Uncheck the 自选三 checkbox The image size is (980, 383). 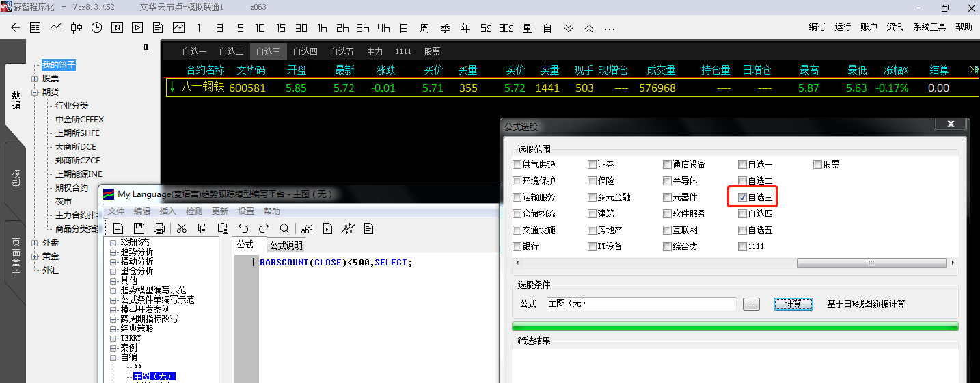point(742,198)
